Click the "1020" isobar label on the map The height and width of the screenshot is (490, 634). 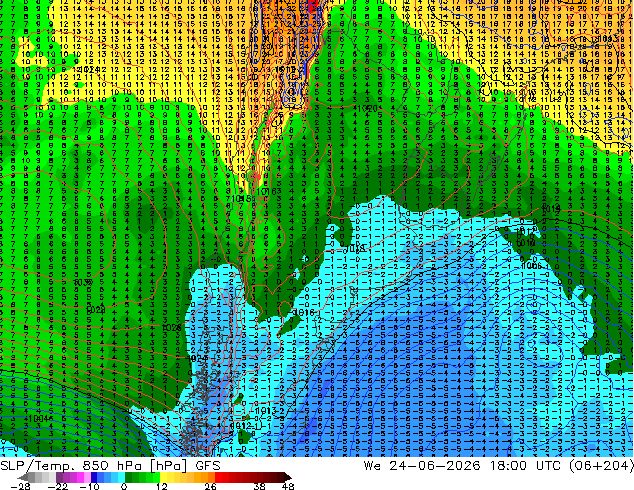point(367,108)
